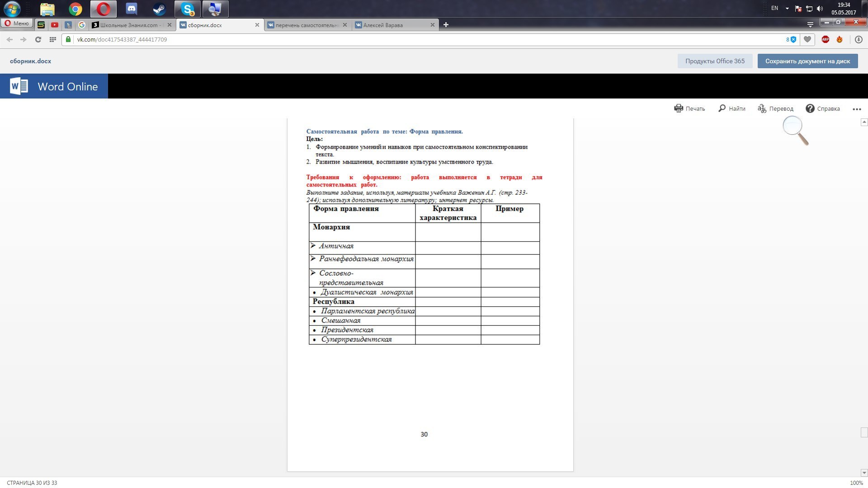Screen dimensions: 868x488
Task: Click the 100% zoom level
Action: point(856,483)
